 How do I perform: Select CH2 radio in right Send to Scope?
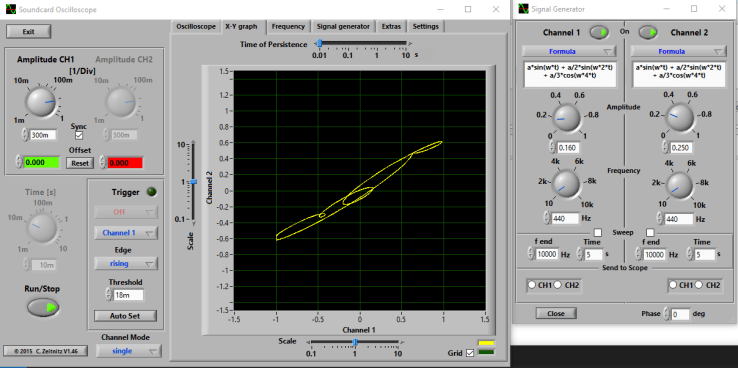tap(699, 285)
